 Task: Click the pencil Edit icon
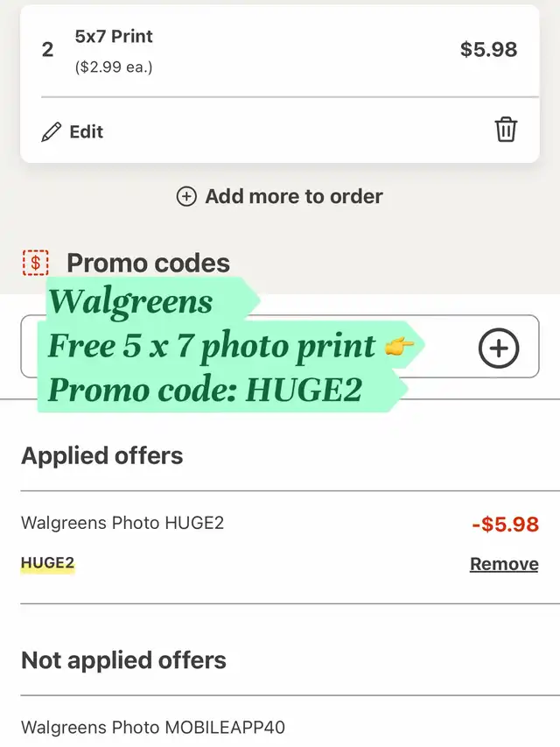point(52,132)
